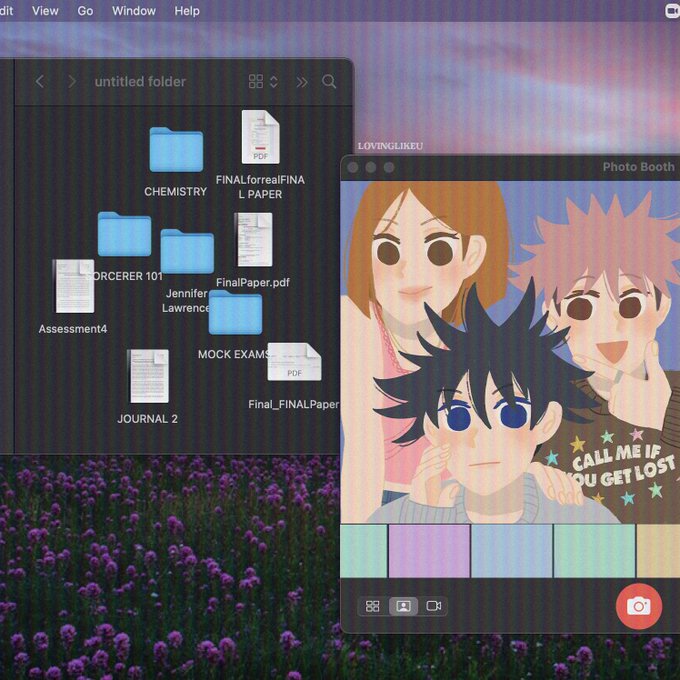The height and width of the screenshot is (680, 680).
Task: Click the "Final_FINALPaper" file name label
Action: pos(294,404)
